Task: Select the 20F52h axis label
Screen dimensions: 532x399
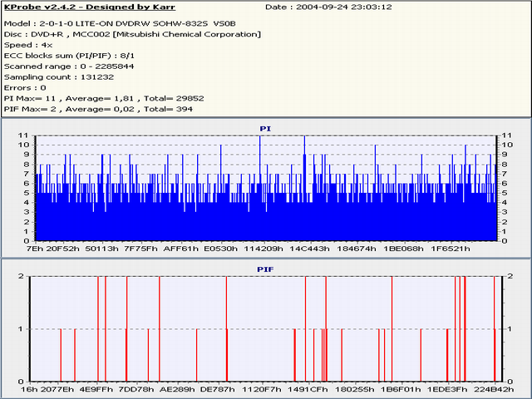Action: (63, 249)
